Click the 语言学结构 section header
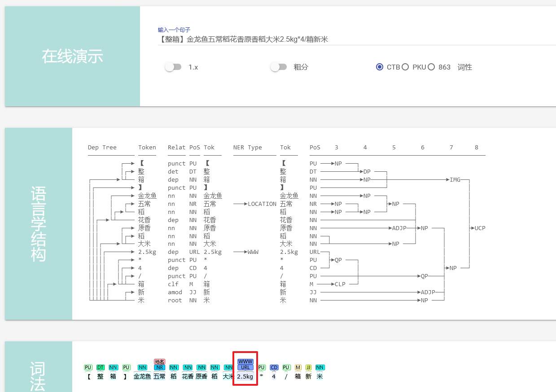 point(38,222)
